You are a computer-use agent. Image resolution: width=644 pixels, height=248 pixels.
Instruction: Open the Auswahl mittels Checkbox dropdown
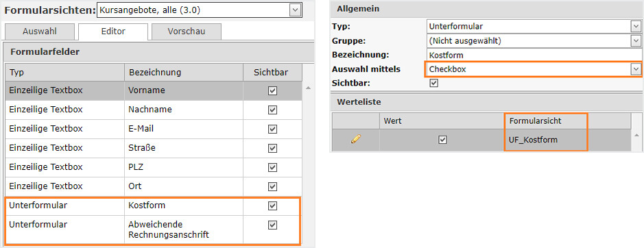pyautogui.click(x=636, y=69)
